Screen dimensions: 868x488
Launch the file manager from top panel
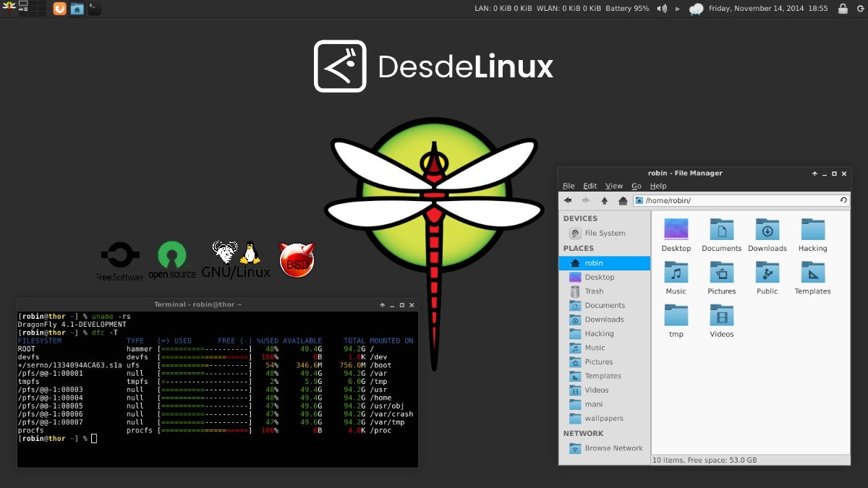coord(77,9)
